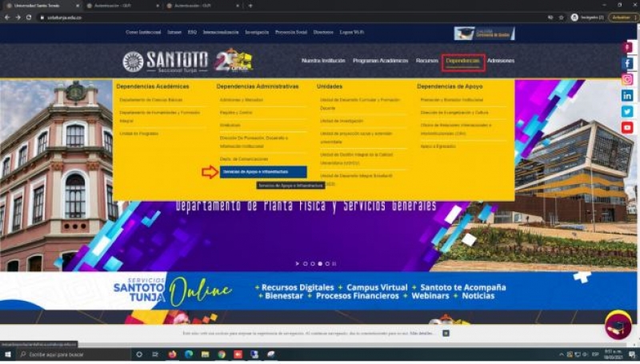Show hidden system tray icons
Image resolution: width=640 pixels, height=364 pixels.
pyautogui.click(x=562, y=354)
